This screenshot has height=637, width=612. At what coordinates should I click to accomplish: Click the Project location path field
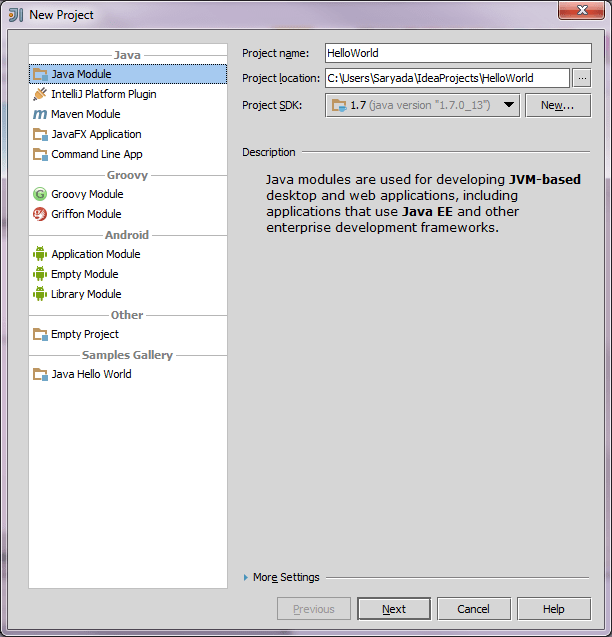tap(447, 78)
